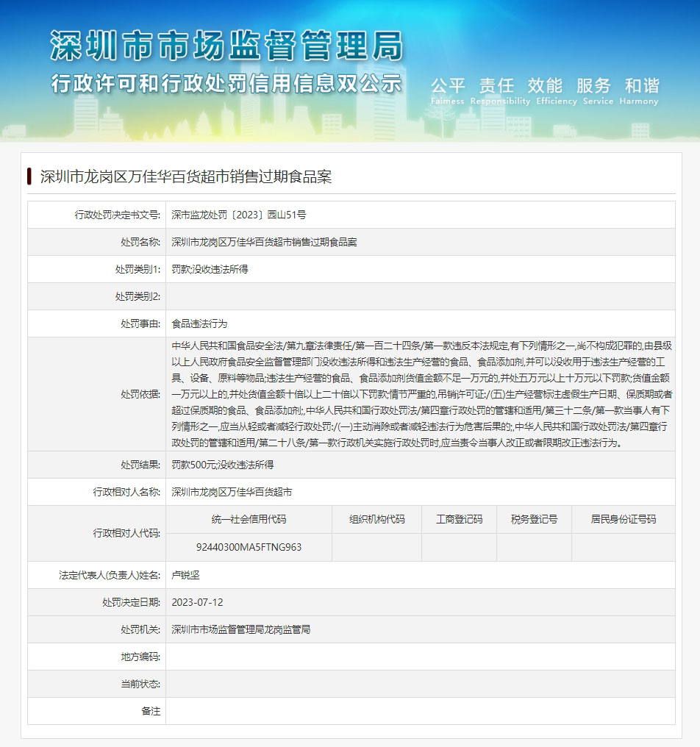Select the 处罚依据 row label
700x747 pixels.
(140, 395)
